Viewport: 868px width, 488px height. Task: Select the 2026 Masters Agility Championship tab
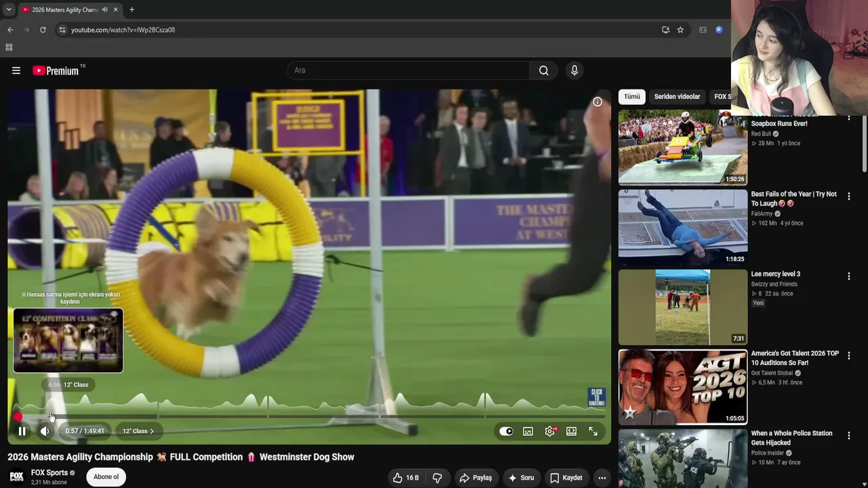tap(70, 9)
